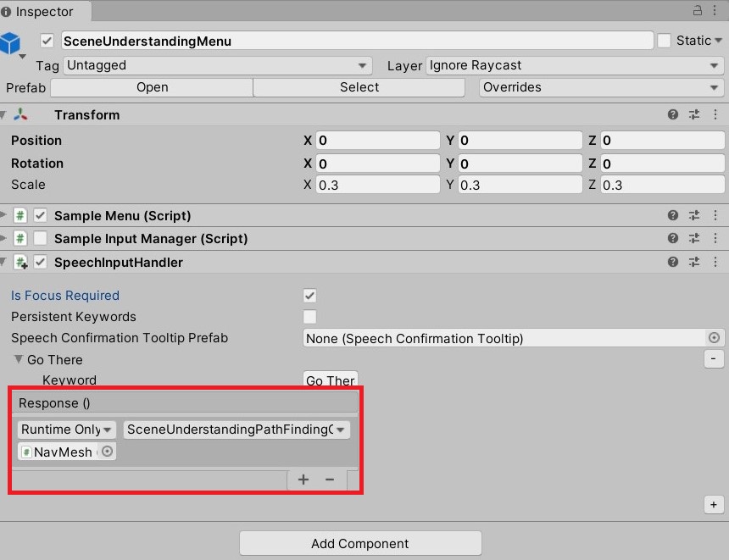This screenshot has height=560, width=729.
Task: Open the Tag dropdown showing Untagged
Action: coord(218,65)
